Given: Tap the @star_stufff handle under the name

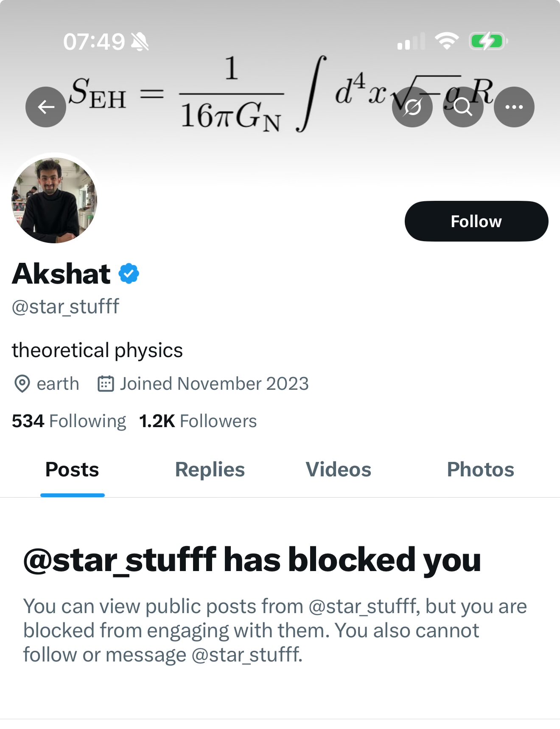Looking at the screenshot, I should pyautogui.click(x=65, y=307).
